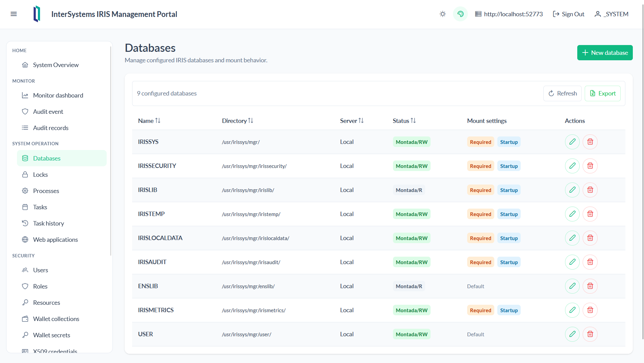Select Databases in the sidebar
This screenshot has height=363, width=644.
(x=62, y=158)
